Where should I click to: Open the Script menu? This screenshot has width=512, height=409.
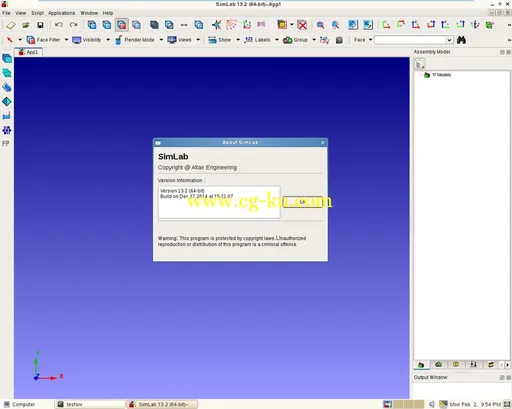37,13
